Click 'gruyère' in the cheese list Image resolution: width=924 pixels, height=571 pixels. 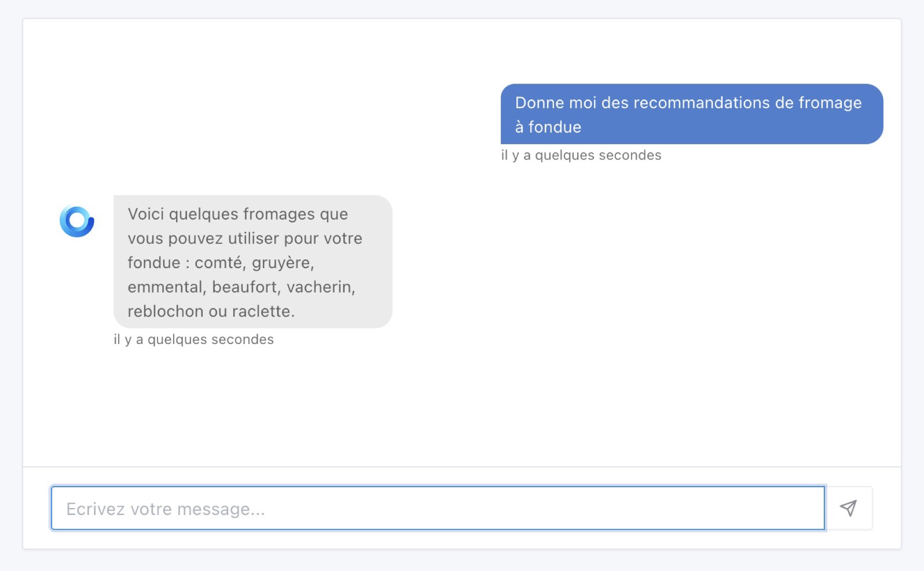[x=283, y=263]
